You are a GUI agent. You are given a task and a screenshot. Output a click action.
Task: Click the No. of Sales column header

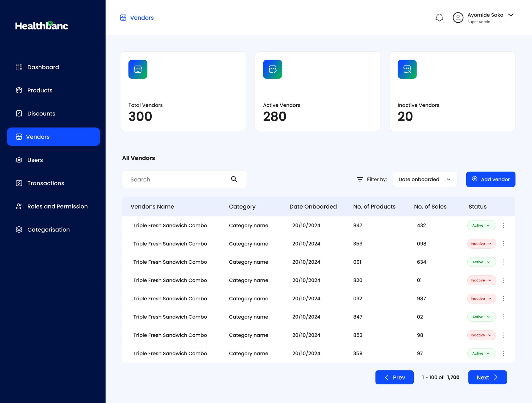[x=430, y=206]
